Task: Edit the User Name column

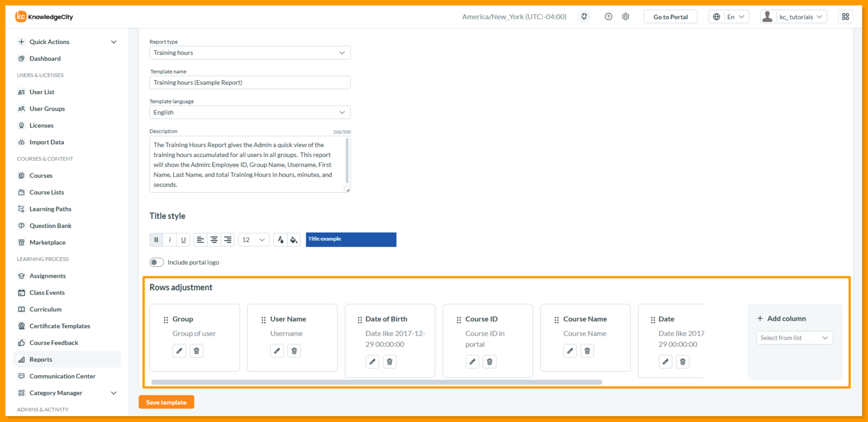Action: pos(277,351)
